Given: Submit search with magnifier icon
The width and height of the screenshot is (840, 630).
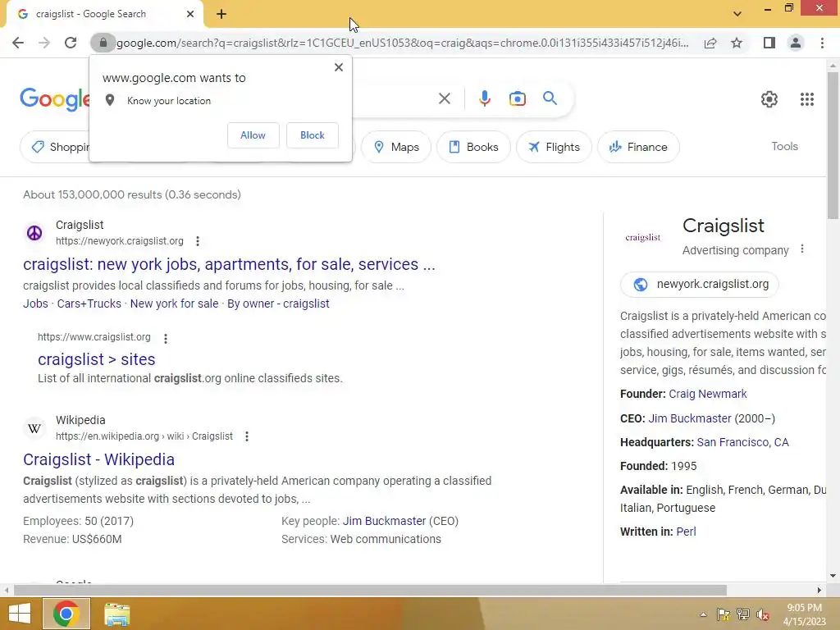Looking at the screenshot, I should pos(550,98).
